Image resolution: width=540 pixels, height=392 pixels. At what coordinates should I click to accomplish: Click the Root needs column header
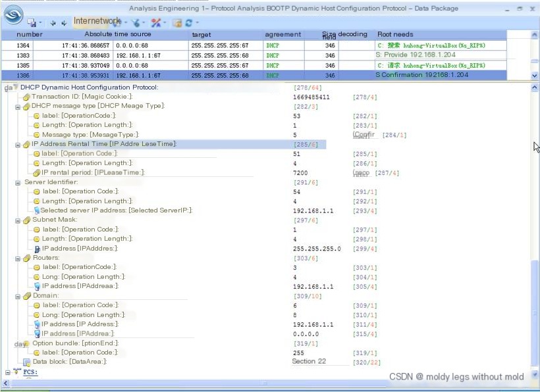click(x=395, y=34)
